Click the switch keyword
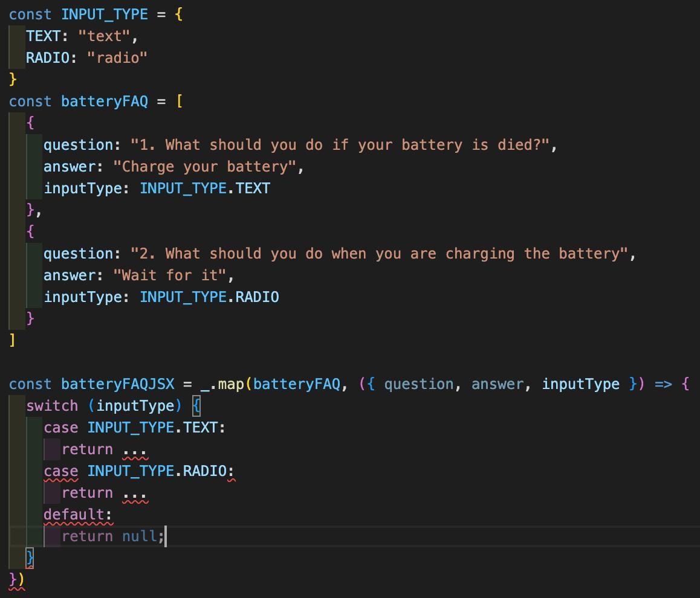Screen dimensions: 700x598 51,405
